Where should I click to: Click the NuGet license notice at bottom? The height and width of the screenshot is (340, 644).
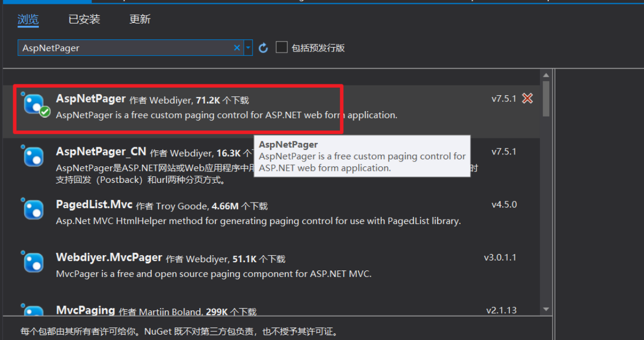tap(179, 331)
